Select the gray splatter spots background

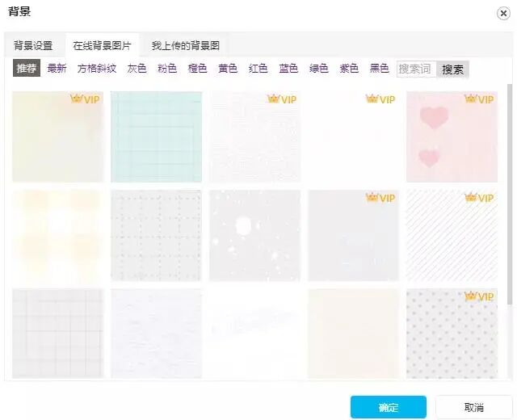254,235
